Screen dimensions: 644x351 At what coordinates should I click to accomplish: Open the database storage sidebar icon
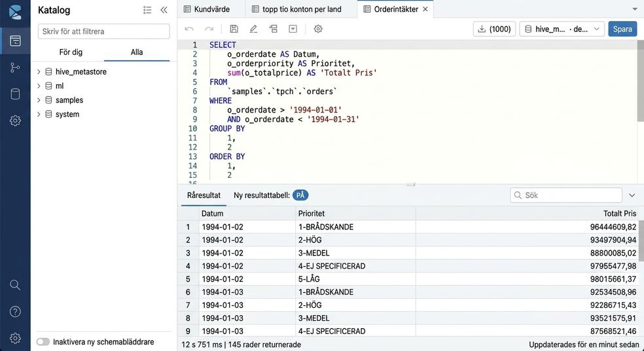(15, 94)
